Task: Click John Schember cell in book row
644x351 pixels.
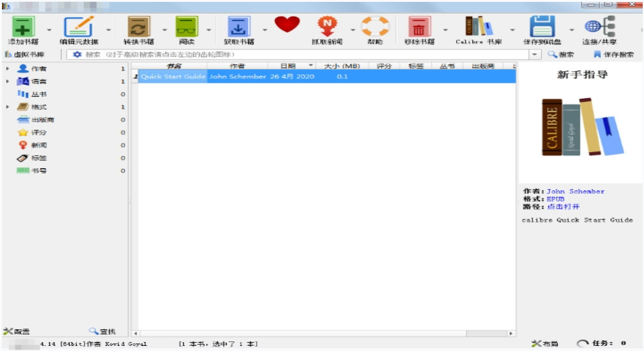Action: coord(238,76)
